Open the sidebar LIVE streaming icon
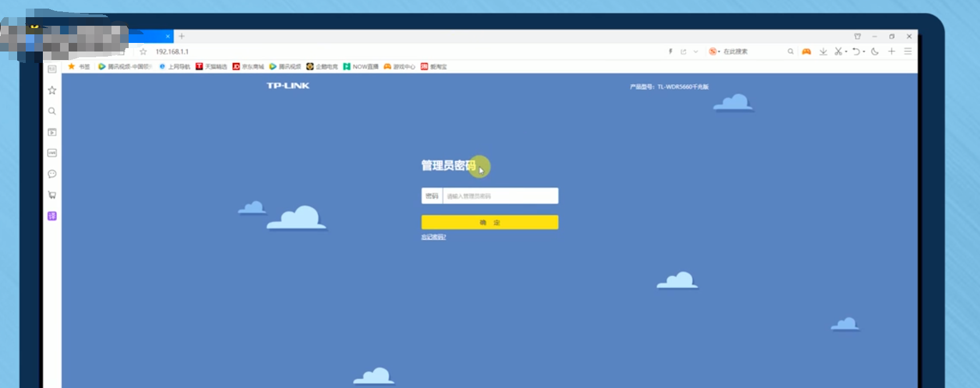Viewport: 980px width, 388px height. click(x=52, y=153)
